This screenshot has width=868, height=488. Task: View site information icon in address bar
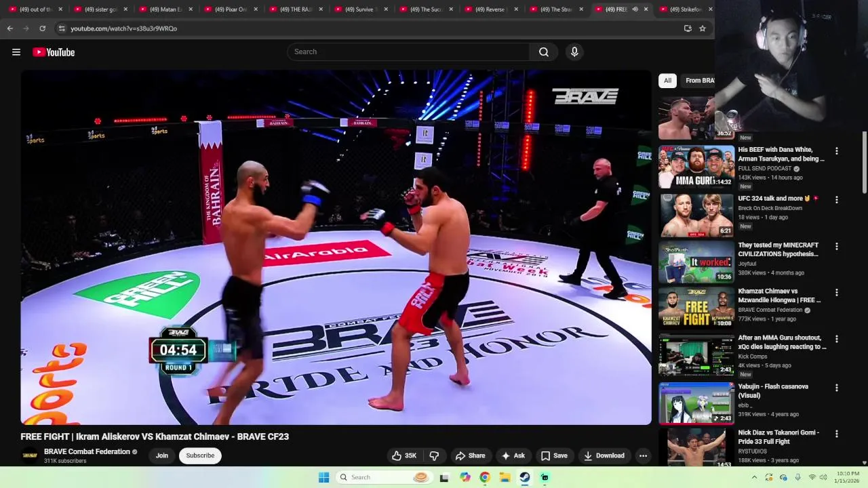[62, 28]
